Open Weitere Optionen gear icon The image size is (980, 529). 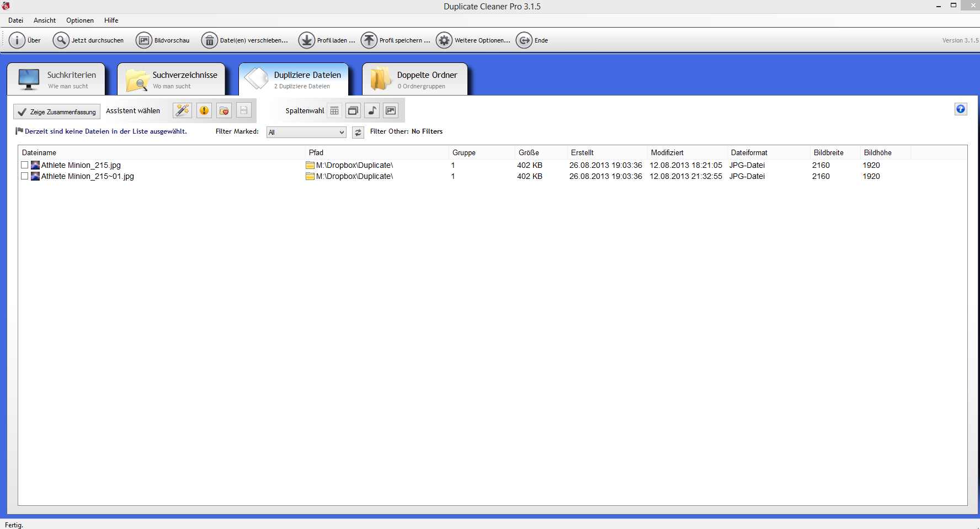[x=444, y=40]
